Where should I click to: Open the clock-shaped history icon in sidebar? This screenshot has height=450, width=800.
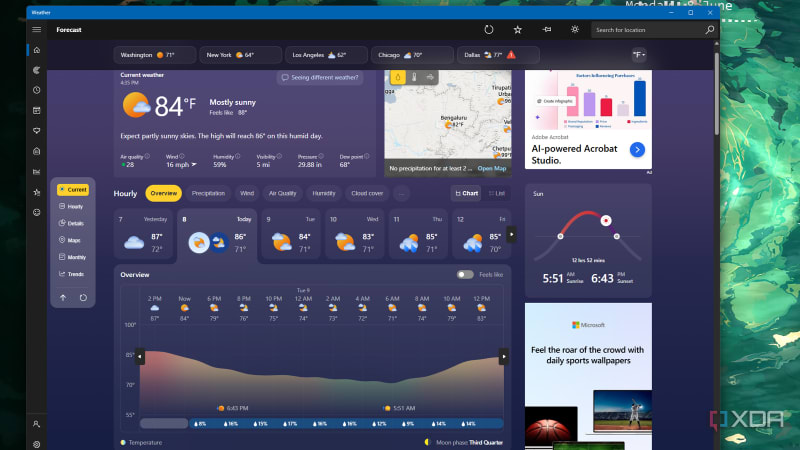click(x=37, y=90)
